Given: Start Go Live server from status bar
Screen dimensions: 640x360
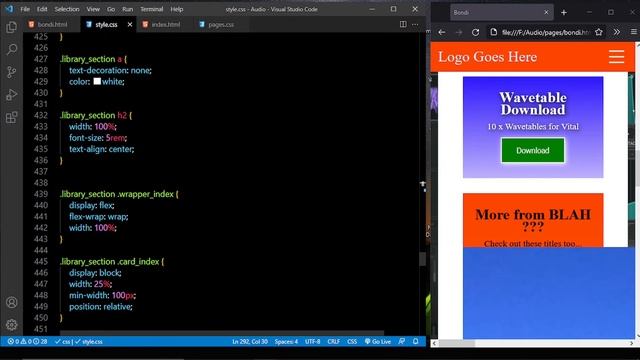Looking at the screenshot, I should pos(378,342).
